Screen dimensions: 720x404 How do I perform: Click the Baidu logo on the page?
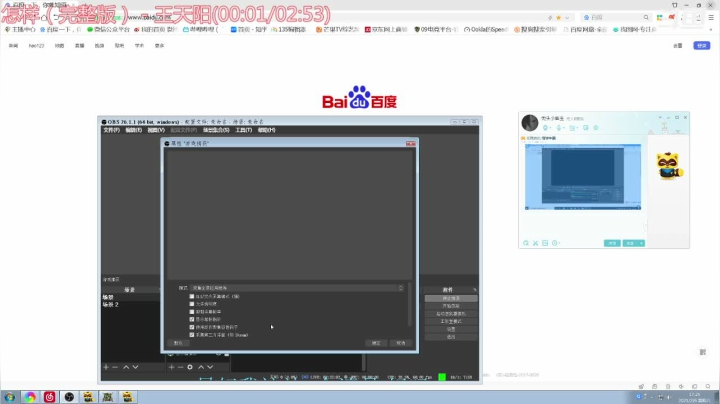(x=360, y=97)
